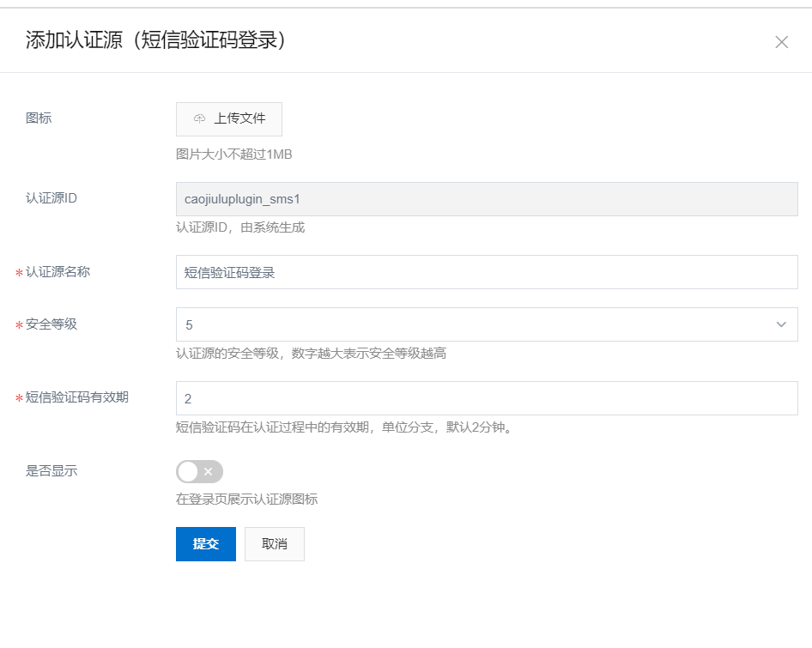Select the 图标 field label
This screenshot has height=648, width=812.
coord(39,118)
